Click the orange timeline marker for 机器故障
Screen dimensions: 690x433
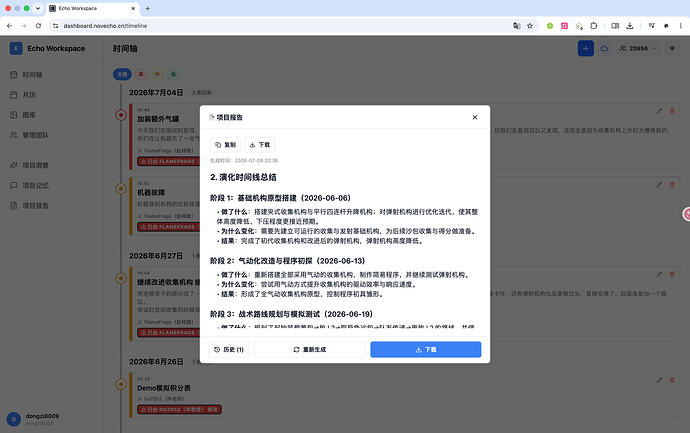coord(121,189)
